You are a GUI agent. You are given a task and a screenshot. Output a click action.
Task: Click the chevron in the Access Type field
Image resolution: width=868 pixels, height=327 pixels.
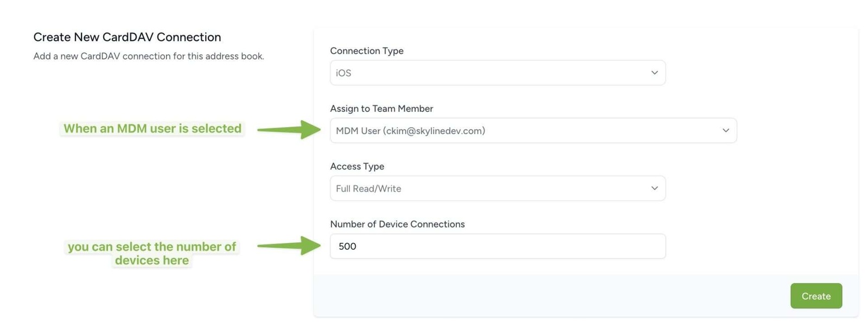pyautogui.click(x=654, y=188)
